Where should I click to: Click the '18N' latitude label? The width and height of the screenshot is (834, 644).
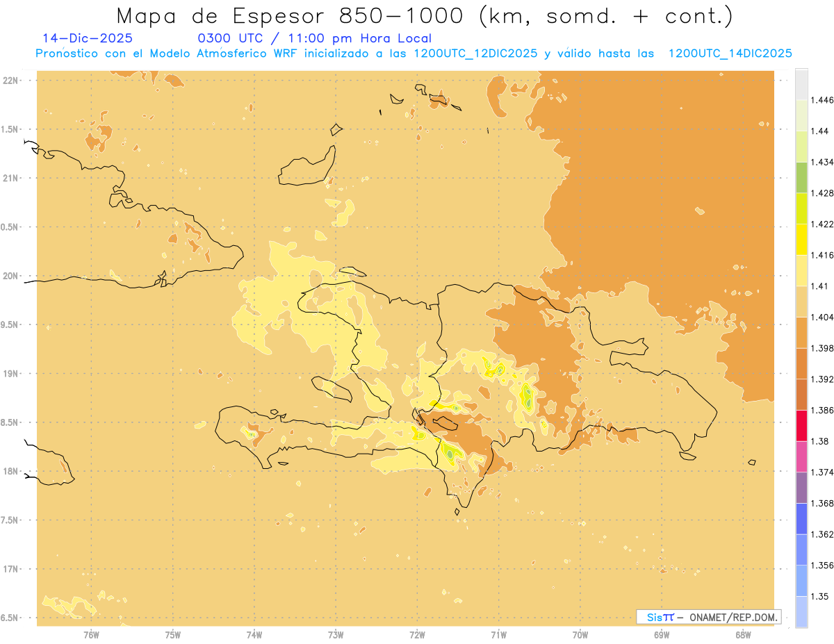pos(12,471)
